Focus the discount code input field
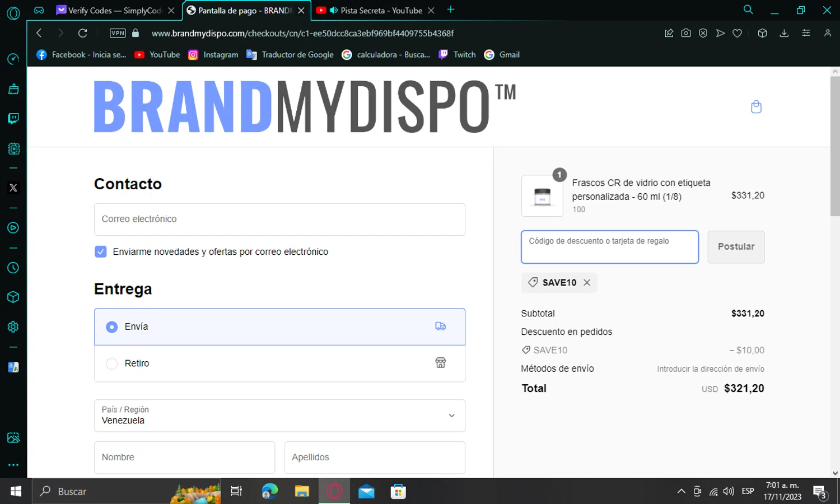Viewport: 840px width, 504px height. pyautogui.click(x=610, y=247)
